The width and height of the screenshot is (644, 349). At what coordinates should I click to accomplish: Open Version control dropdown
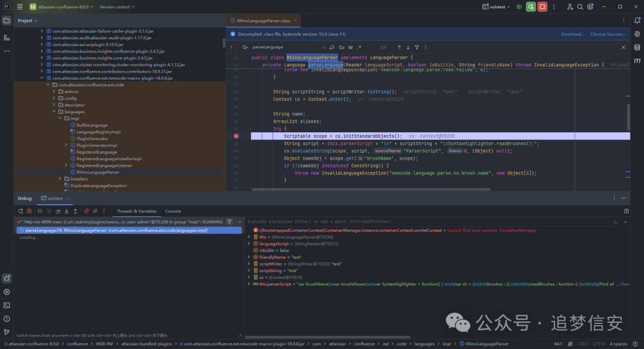(117, 7)
